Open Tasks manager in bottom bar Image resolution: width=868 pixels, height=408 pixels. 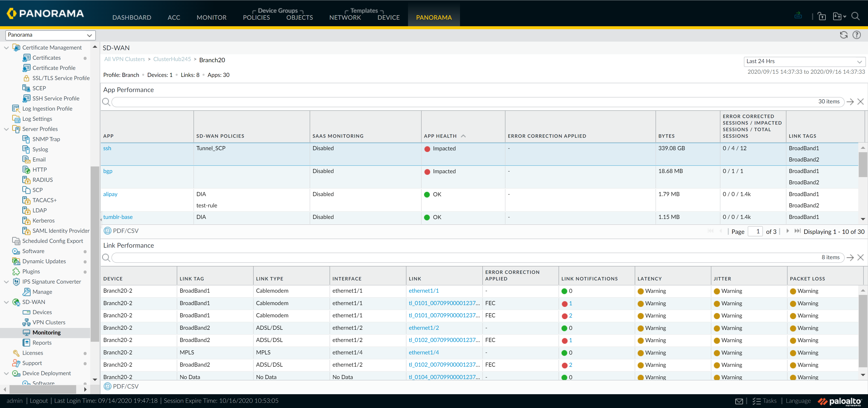[x=765, y=401]
